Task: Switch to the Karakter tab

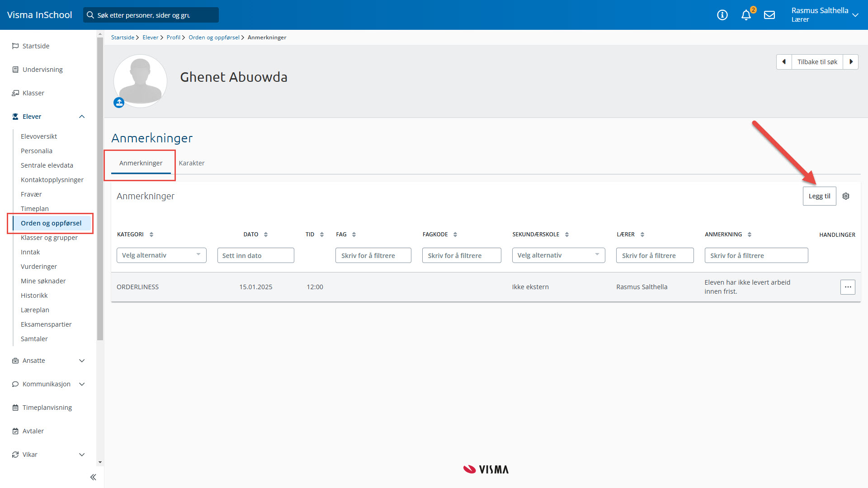Action: coord(192,163)
